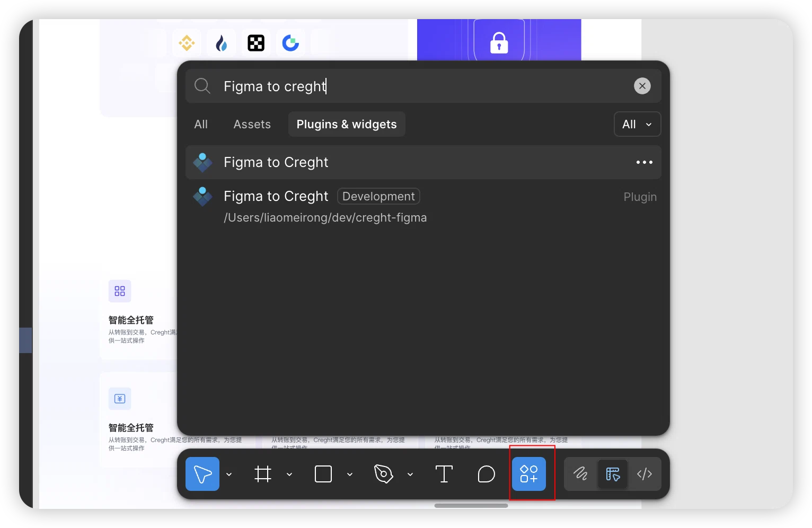The width and height of the screenshot is (812, 528).
Task: Grab the horizontal canvas scrollbar
Action: (471, 506)
